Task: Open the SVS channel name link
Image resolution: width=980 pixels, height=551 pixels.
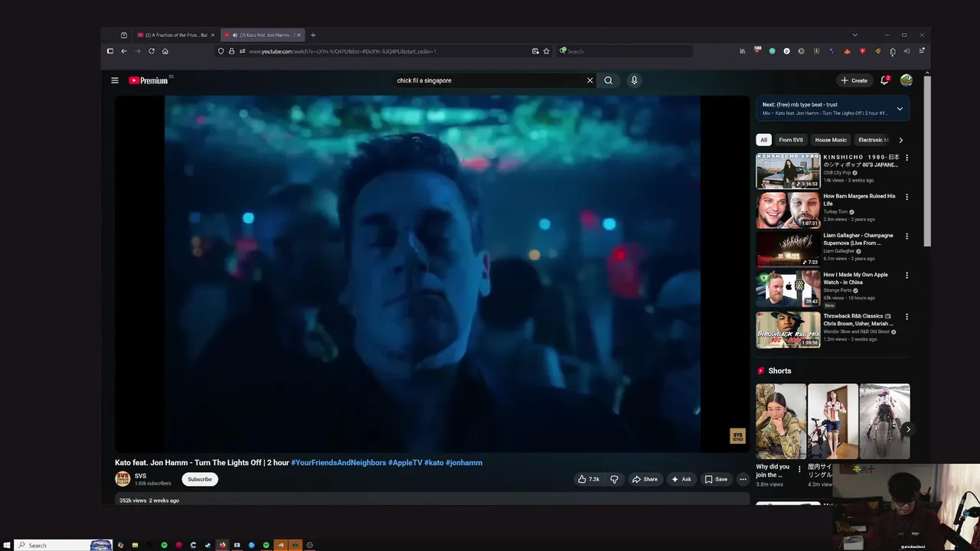Action: point(140,476)
